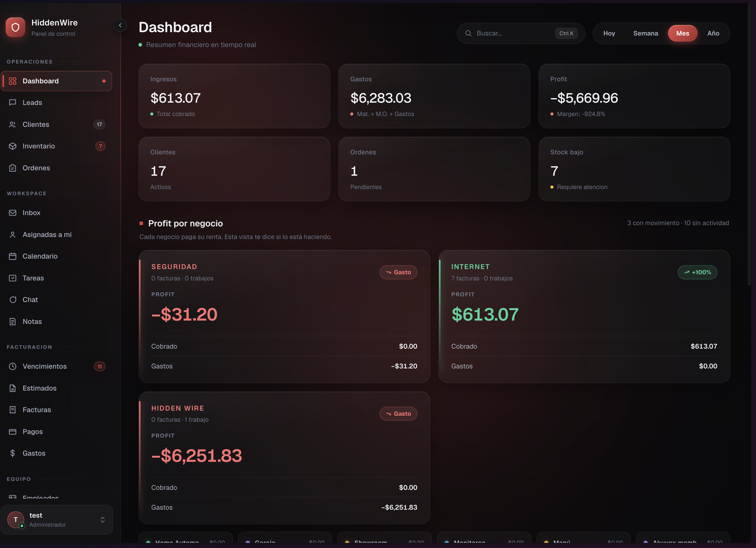Click the Gastos dollar sign icon
Screen dimensions: 756x548
tap(13, 453)
